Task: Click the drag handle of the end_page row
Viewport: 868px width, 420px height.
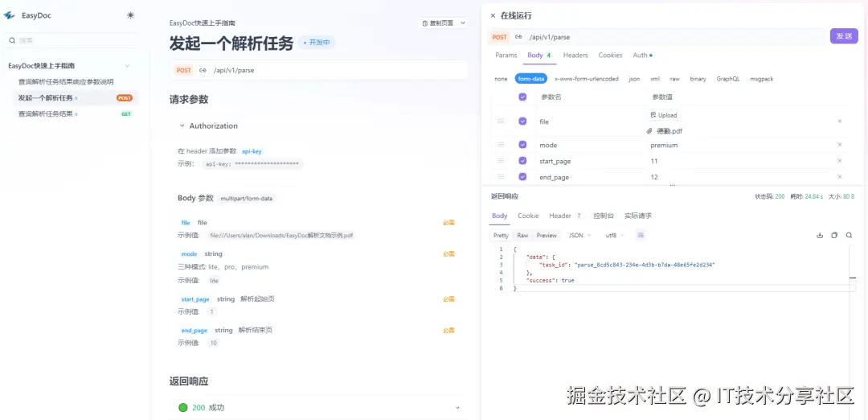Action: [501, 177]
